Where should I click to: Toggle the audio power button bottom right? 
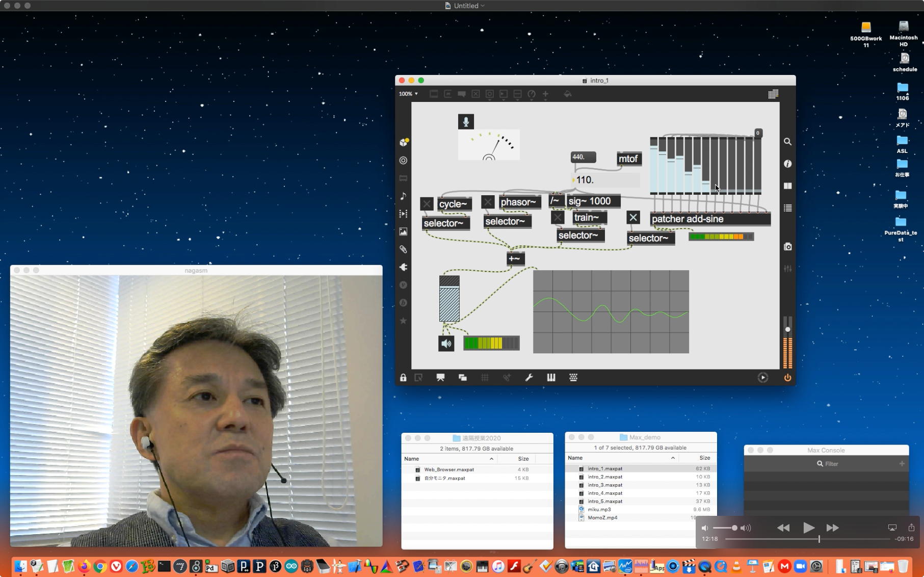coord(787,378)
